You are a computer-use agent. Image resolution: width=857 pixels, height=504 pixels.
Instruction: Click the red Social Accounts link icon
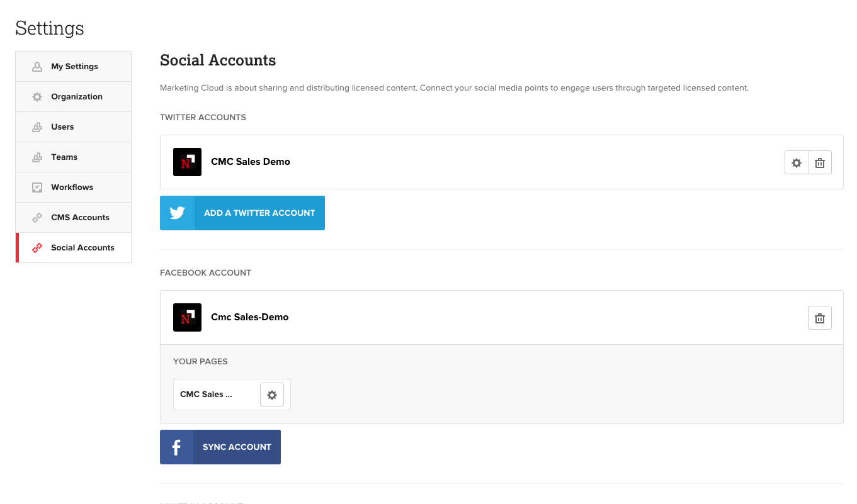37,247
